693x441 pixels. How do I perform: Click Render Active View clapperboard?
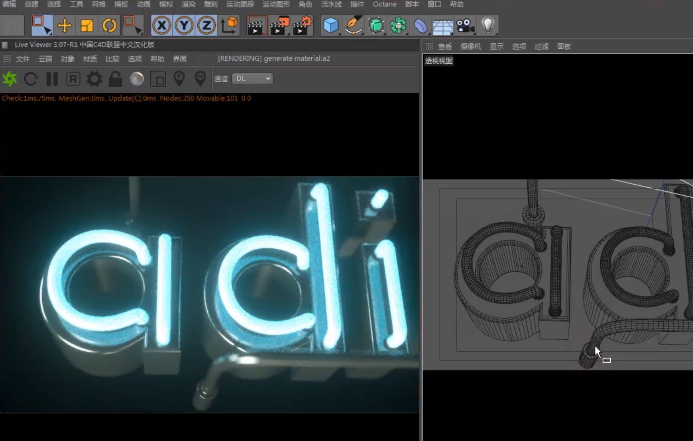pos(257,26)
